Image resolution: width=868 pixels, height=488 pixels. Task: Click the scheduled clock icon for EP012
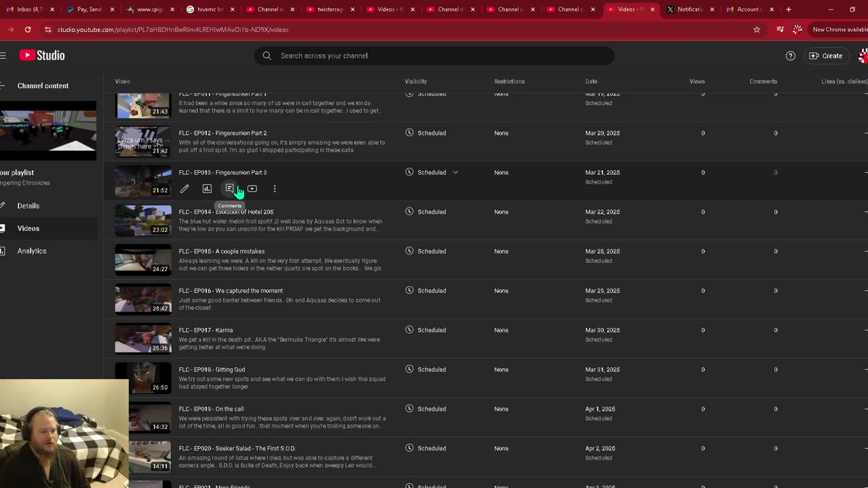410,133
